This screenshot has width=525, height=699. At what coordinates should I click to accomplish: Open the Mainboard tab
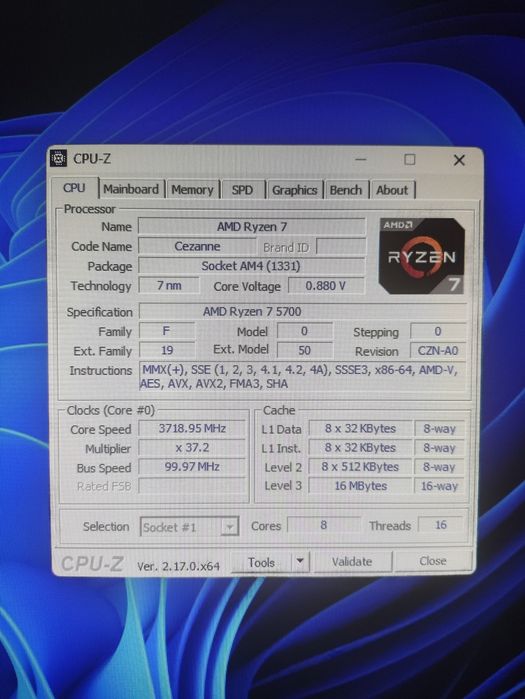coord(131,189)
